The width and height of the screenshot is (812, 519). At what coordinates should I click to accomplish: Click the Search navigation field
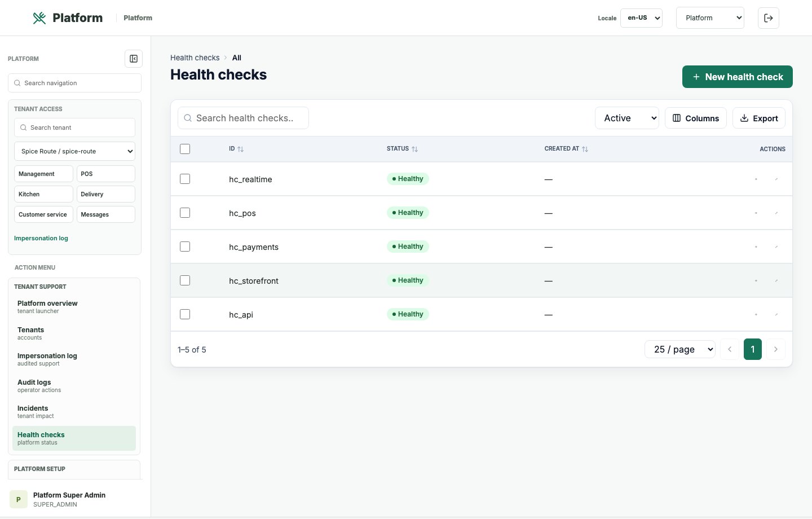pos(74,83)
